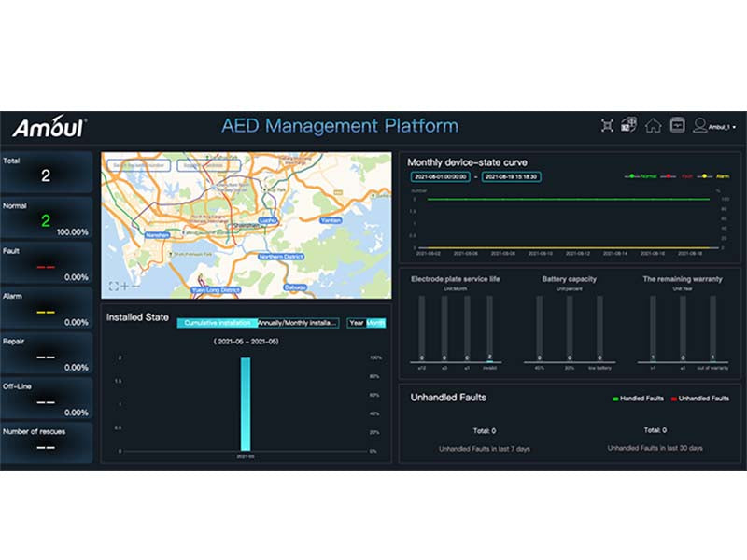
Task: Select the Month view button
Action: tap(375, 323)
